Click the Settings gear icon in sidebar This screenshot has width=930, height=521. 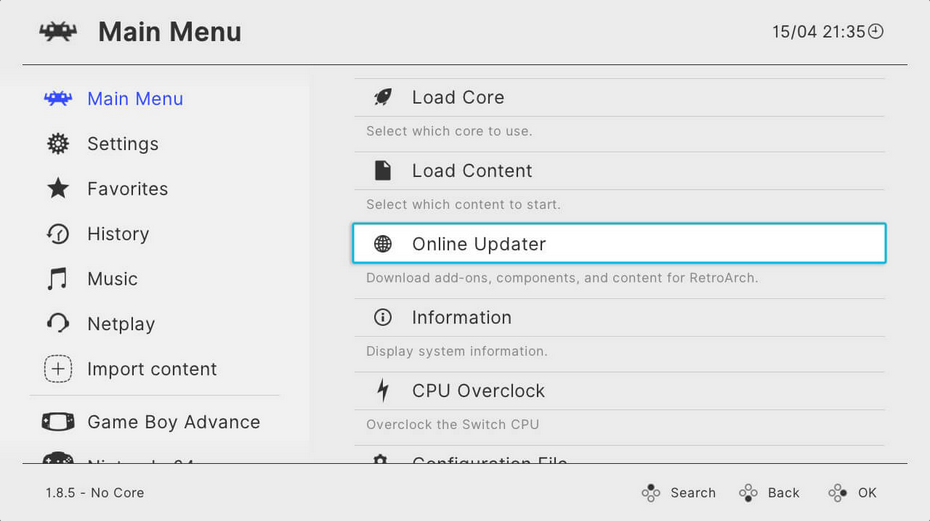click(x=58, y=144)
